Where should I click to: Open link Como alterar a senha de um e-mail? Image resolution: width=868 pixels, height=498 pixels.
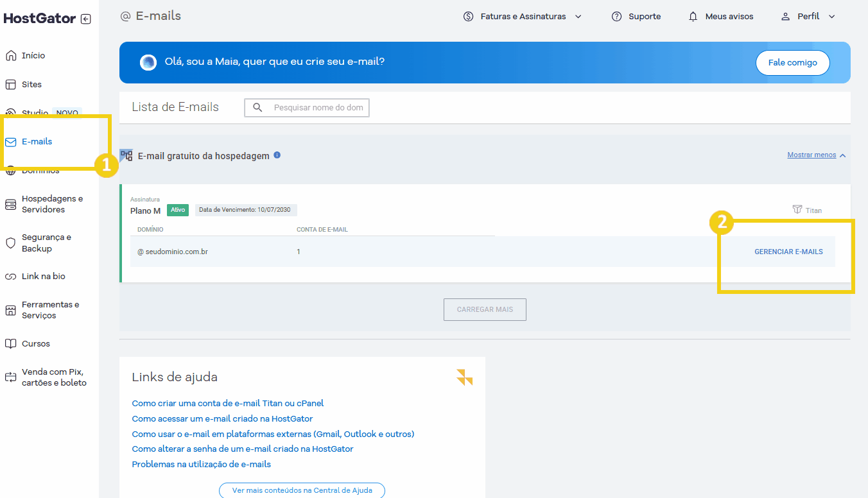tap(243, 449)
